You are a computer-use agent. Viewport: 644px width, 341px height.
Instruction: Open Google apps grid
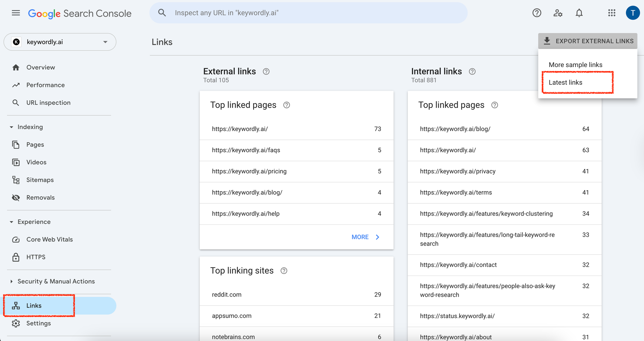612,13
